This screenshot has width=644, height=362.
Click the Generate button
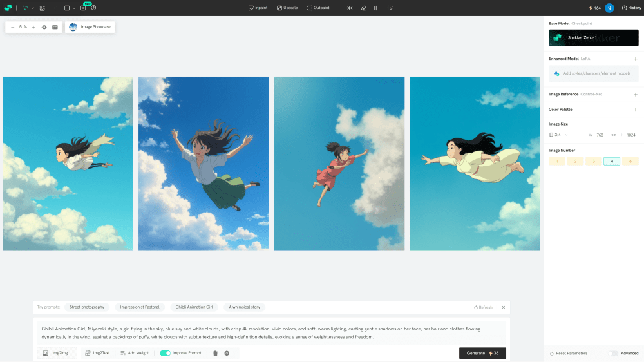coord(482,353)
